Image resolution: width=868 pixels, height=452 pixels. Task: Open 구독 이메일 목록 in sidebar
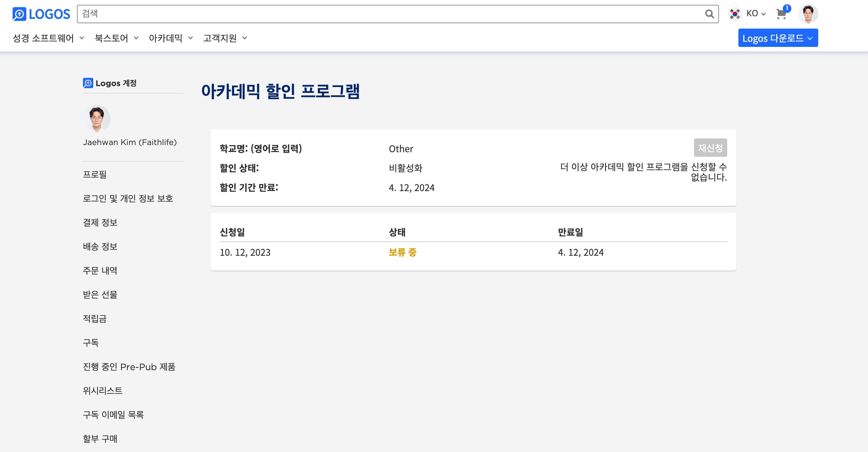coord(113,415)
